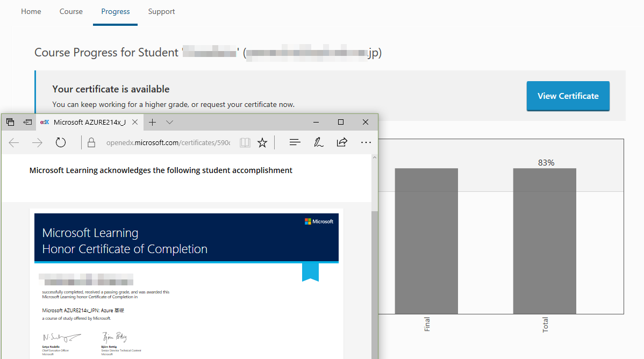This screenshot has width=644, height=359.
Task: Expand the tab preview chevron
Action: coord(170,122)
